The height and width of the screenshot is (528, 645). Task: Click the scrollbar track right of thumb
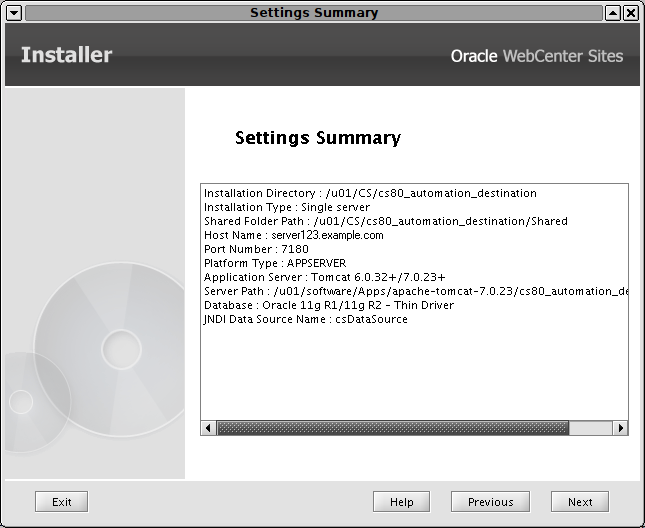tap(591, 428)
